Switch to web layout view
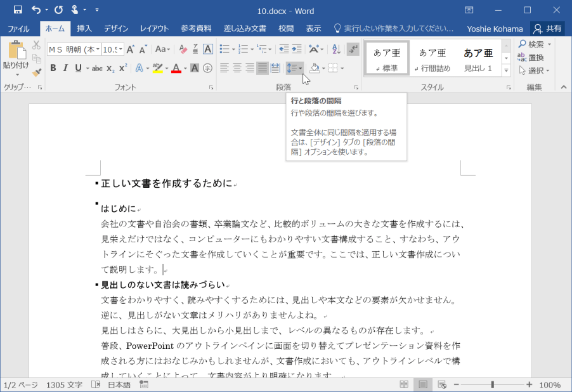 point(442,384)
